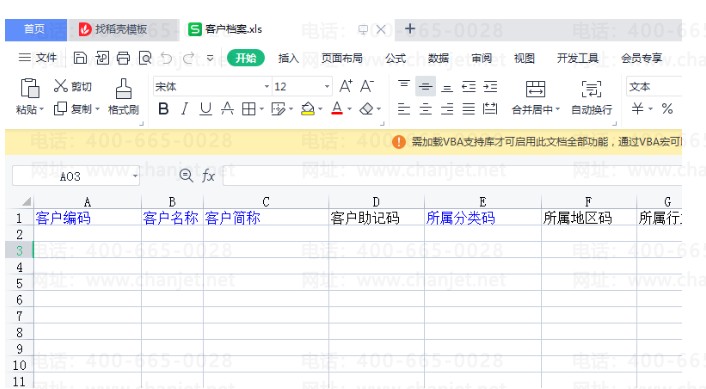
Task: Select cell A1 客户编码
Action: click(87, 218)
